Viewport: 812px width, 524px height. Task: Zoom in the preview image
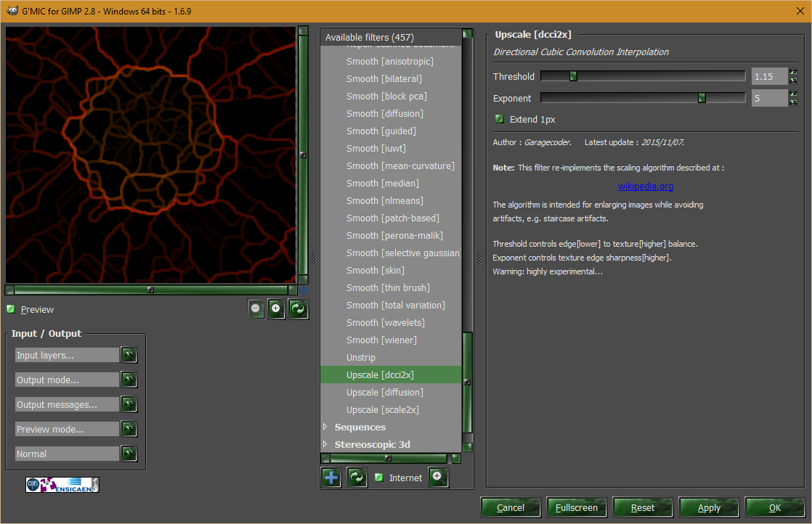(x=277, y=309)
